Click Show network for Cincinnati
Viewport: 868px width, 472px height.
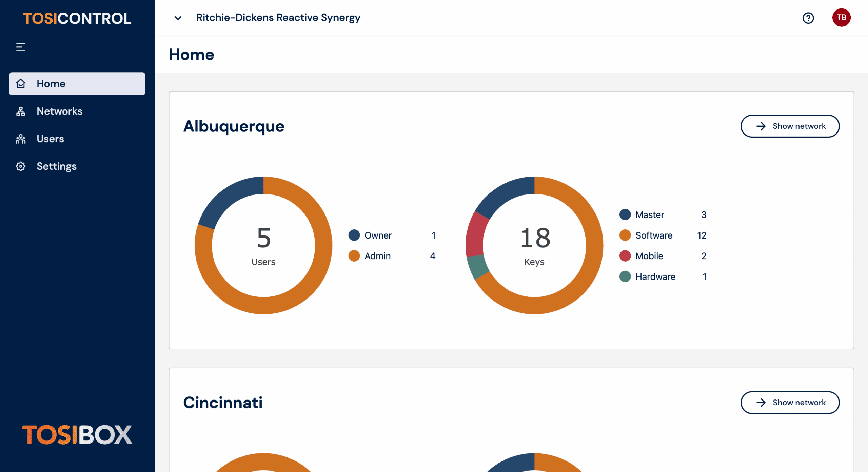pos(790,402)
